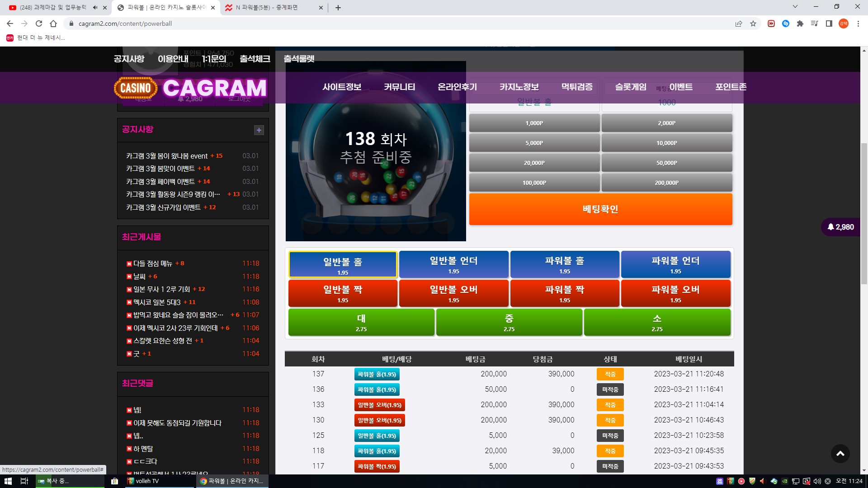Click the browser reload icon
The width and height of the screenshot is (868, 488).
(39, 23)
